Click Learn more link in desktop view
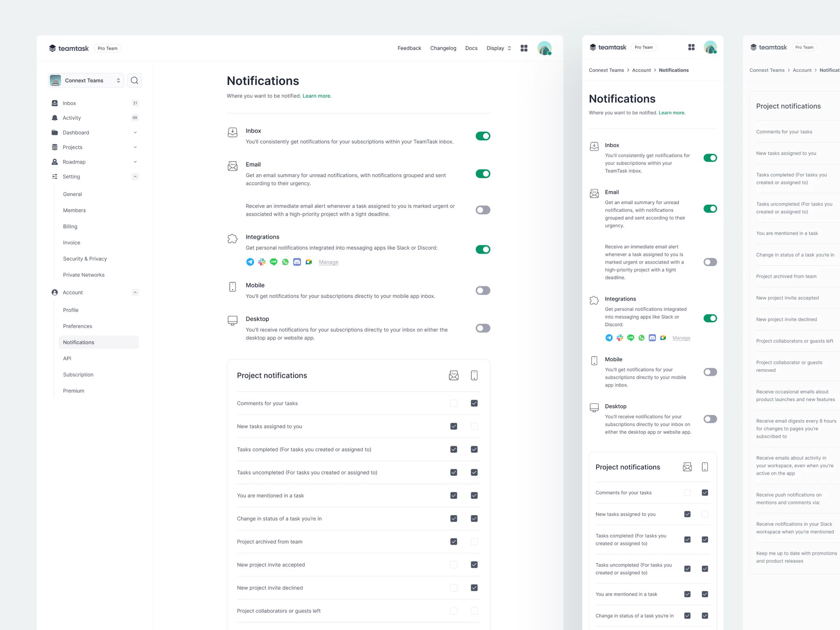 (317, 96)
